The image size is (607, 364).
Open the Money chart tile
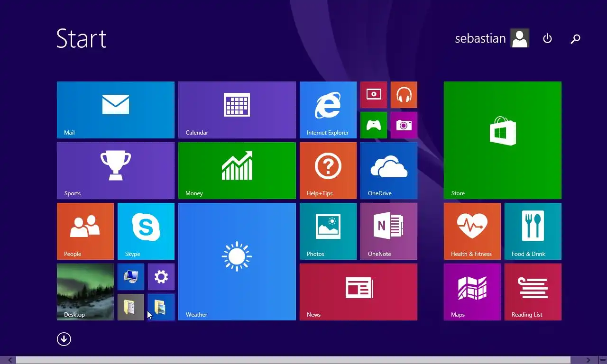[237, 171]
